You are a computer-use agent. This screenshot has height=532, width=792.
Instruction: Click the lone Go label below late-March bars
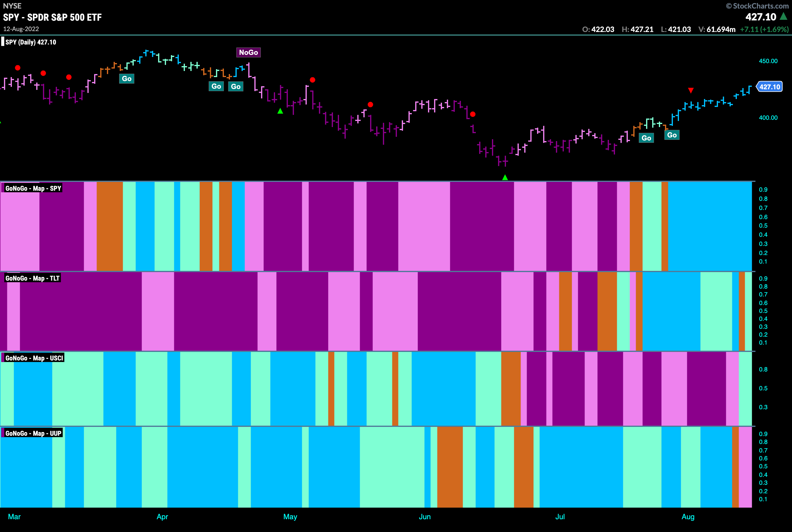pyautogui.click(x=126, y=79)
